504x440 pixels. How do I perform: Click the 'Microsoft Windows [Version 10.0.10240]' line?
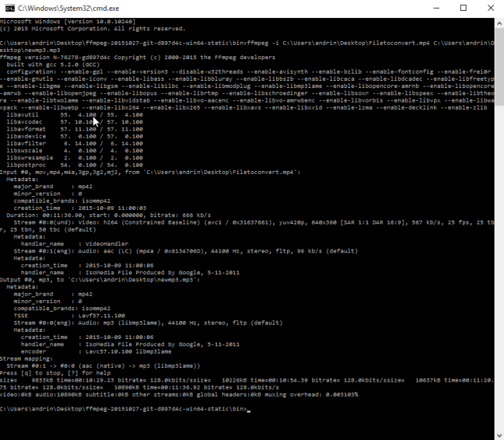[x=68, y=22]
